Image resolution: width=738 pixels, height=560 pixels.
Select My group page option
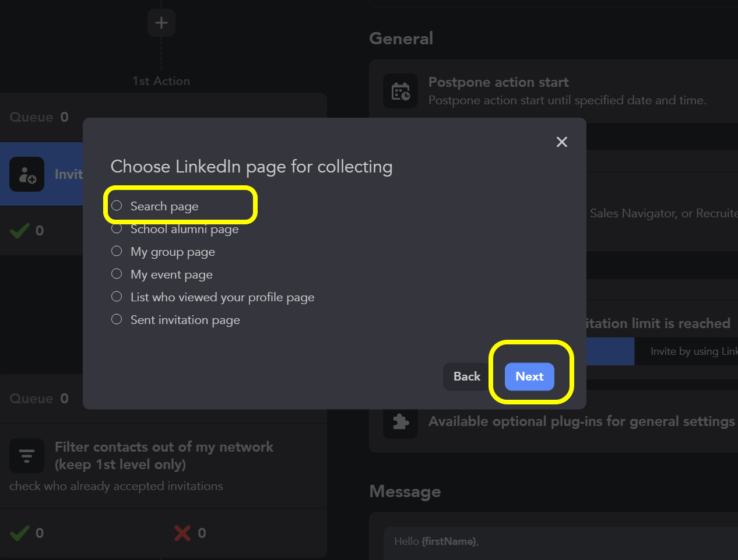[x=117, y=251]
